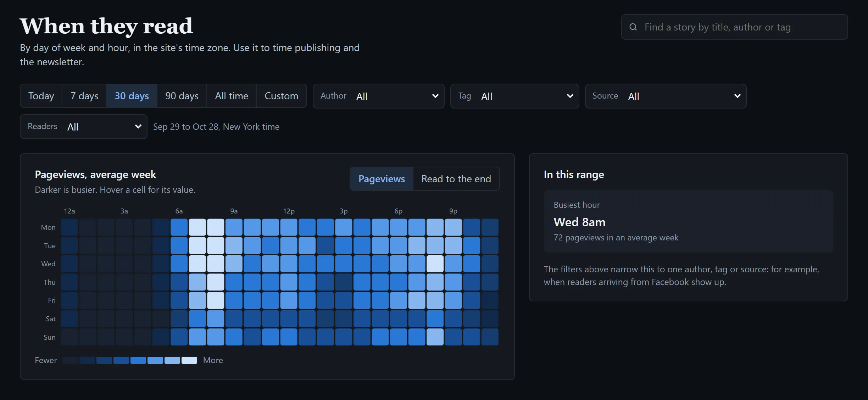Click the search magnifier icon
Viewport: 868px width, 400px height.
pos(633,27)
